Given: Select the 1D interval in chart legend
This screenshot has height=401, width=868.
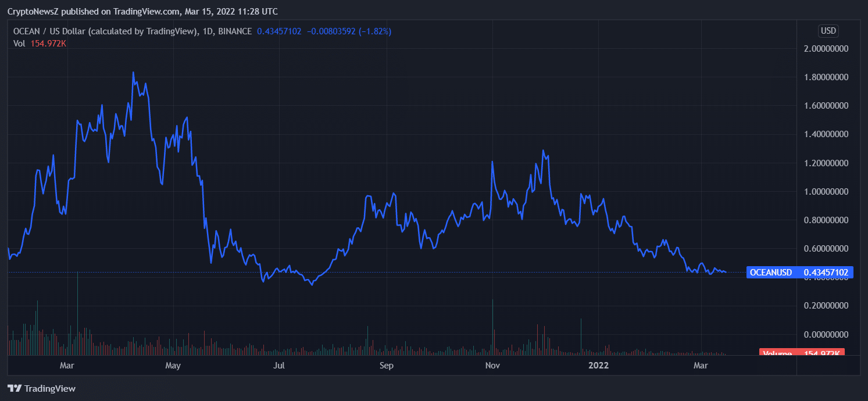Looking at the screenshot, I should click(x=206, y=31).
